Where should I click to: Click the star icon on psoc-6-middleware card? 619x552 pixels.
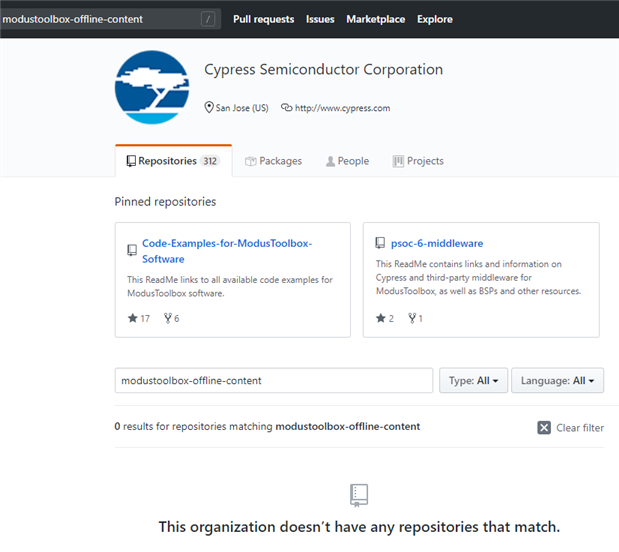point(381,318)
